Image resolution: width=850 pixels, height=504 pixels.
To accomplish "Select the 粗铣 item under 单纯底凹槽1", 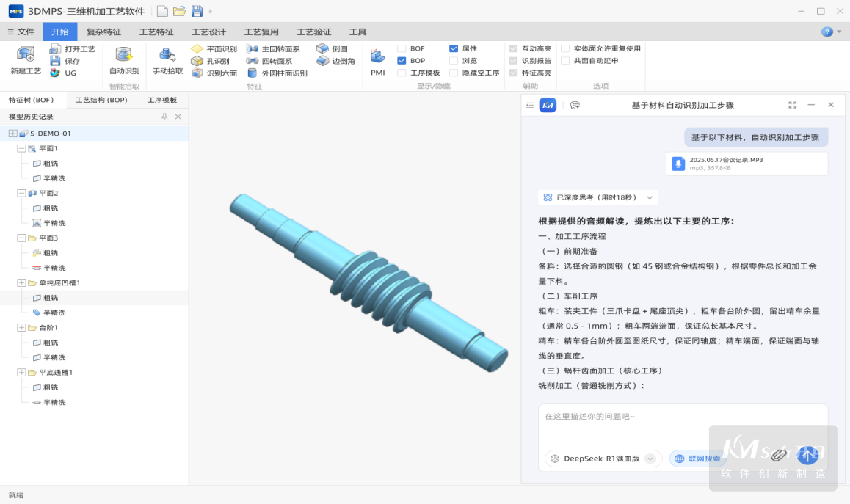I will point(50,298).
